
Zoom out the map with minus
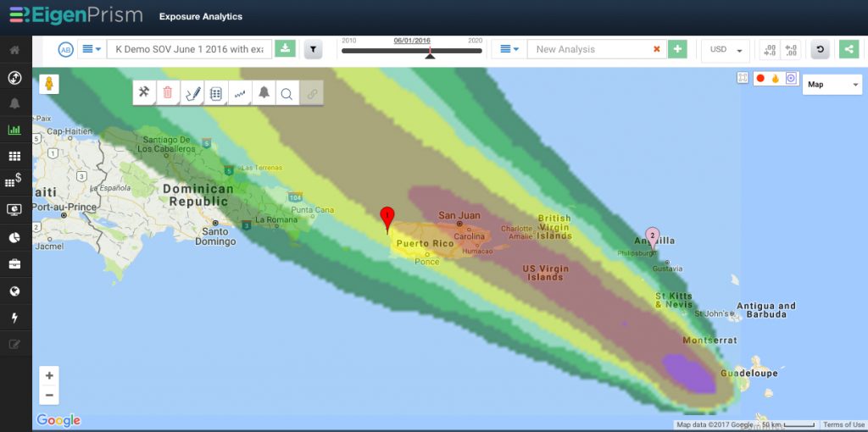click(49, 395)
